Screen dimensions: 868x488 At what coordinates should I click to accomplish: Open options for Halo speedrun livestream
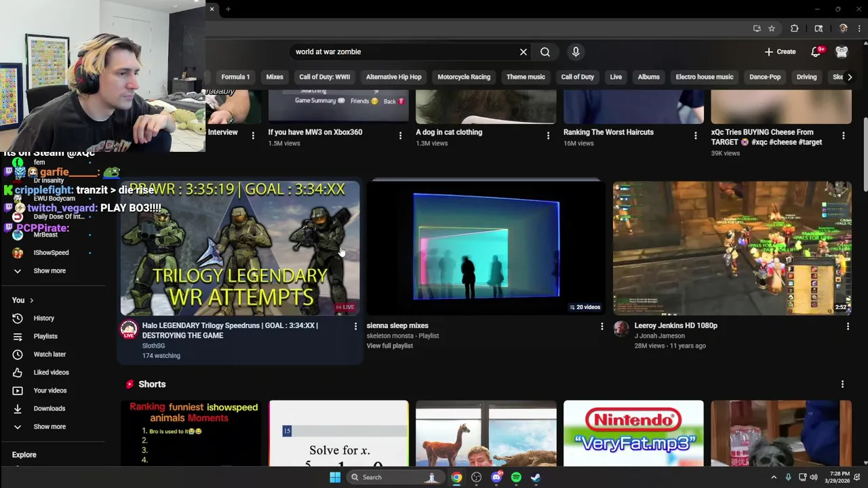pyautogui.click(x=355, y=327)
